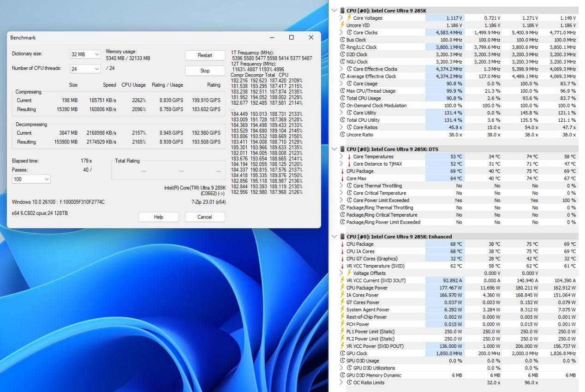Click the lightning bolt icon beside Uncore VID
This screenshot has height=392, width=585.
pos(342,25)
